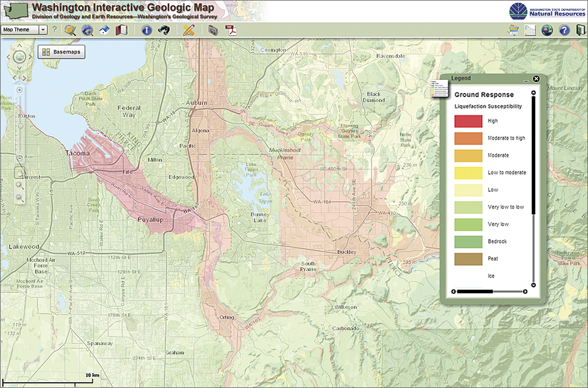
Task: Open the Map Theme dropdown
Action: coord(24,30)
